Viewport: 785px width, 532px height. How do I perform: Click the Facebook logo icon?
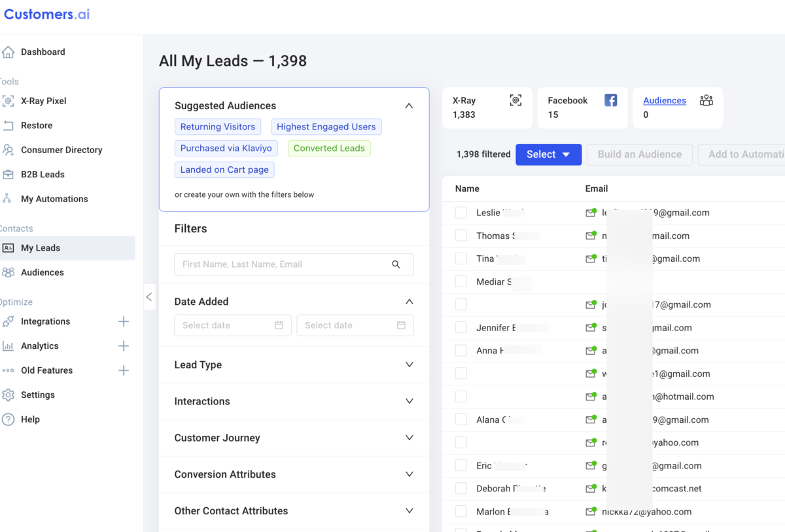[x=610, y=100]
